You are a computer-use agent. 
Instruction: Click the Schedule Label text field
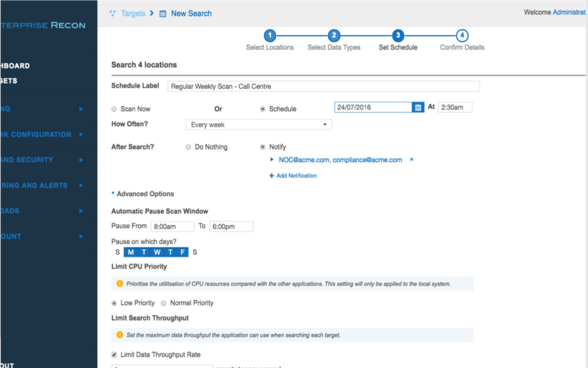(323, 87)
